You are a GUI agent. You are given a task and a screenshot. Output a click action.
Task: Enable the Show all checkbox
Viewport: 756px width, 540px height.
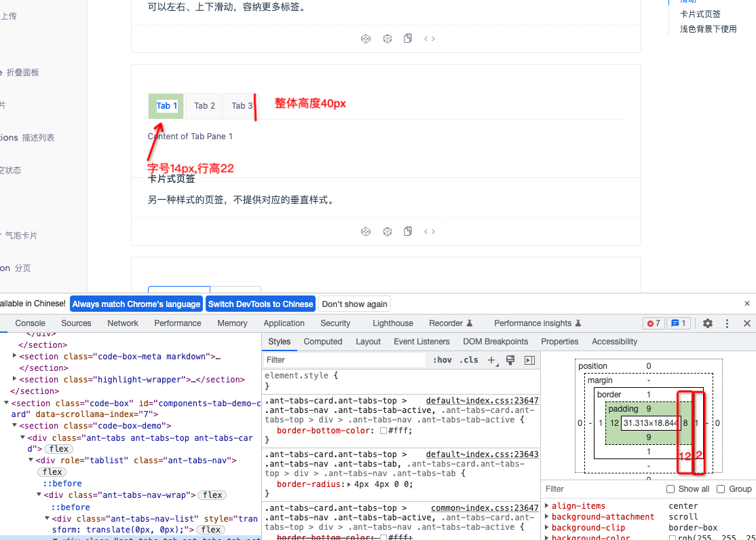pos(670,489)
